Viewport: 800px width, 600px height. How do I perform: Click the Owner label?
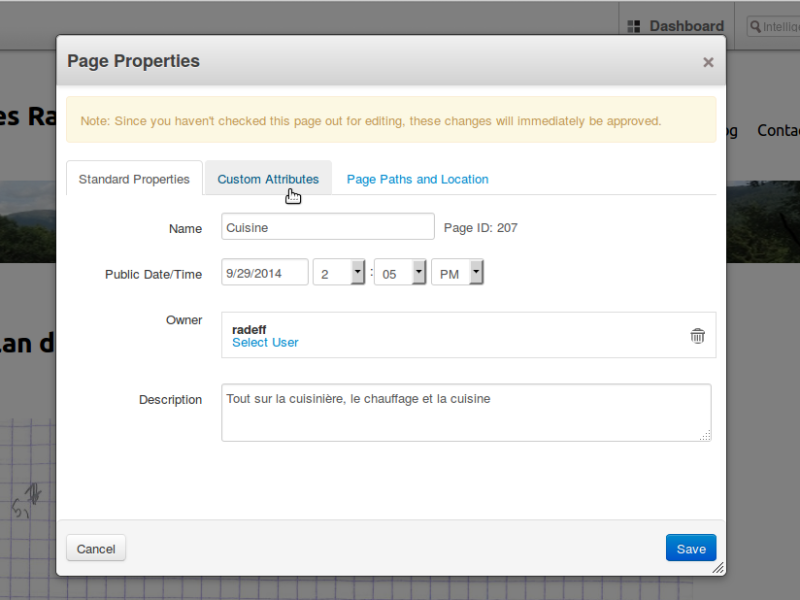pos(184,320)
